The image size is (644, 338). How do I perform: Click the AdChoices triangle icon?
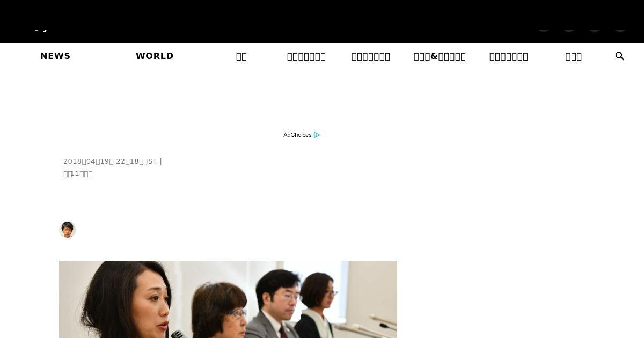point(317,135)
